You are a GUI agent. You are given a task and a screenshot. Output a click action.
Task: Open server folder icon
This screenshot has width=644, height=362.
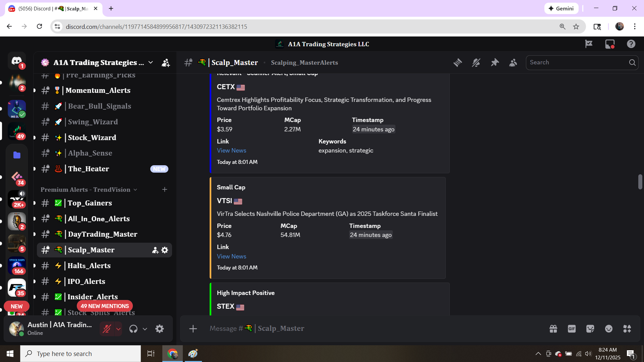17,155
